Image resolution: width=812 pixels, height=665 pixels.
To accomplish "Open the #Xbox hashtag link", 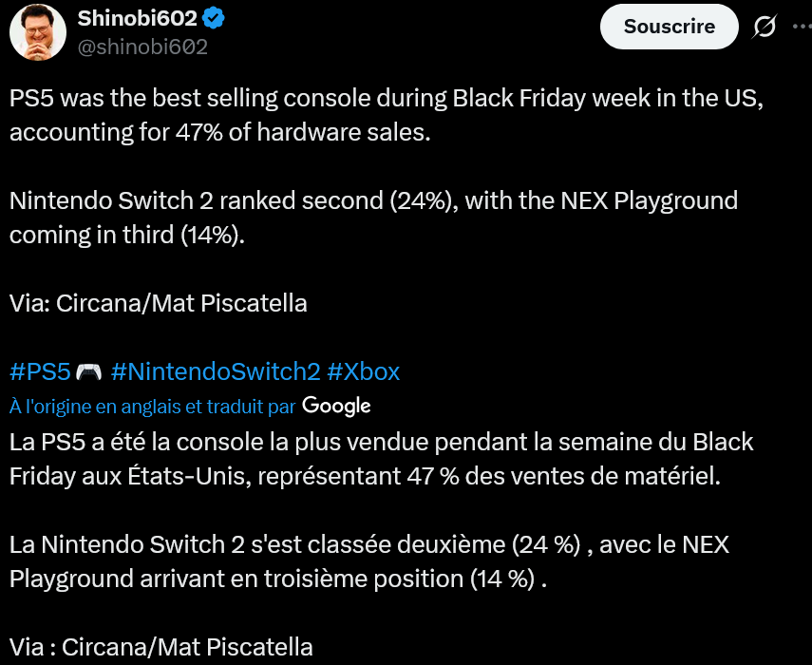I will [x=363, y=371].
